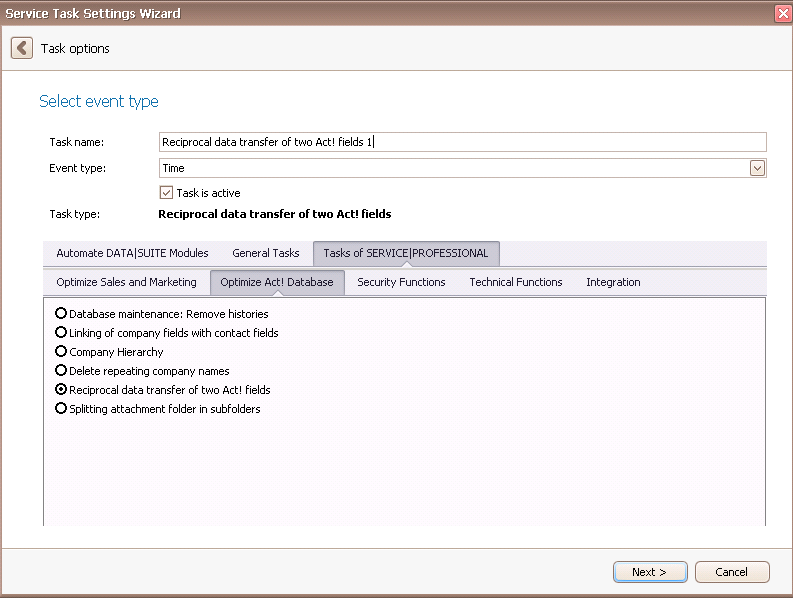Click the Task options heading text

click(75, 49)
